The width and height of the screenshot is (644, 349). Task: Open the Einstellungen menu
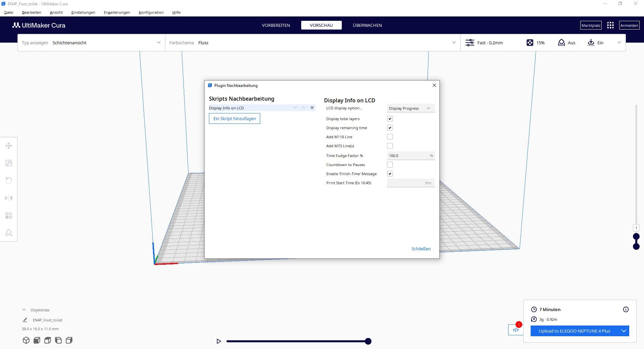[x=83, y=12]
